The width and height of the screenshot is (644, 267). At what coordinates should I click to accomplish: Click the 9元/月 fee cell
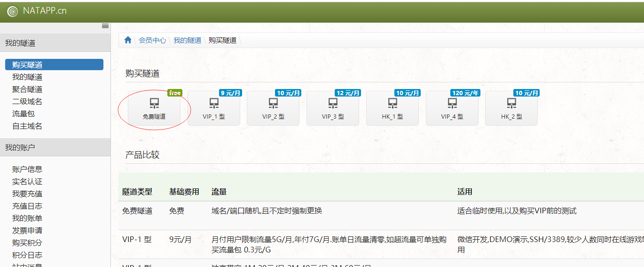click(x=181, y=239)
